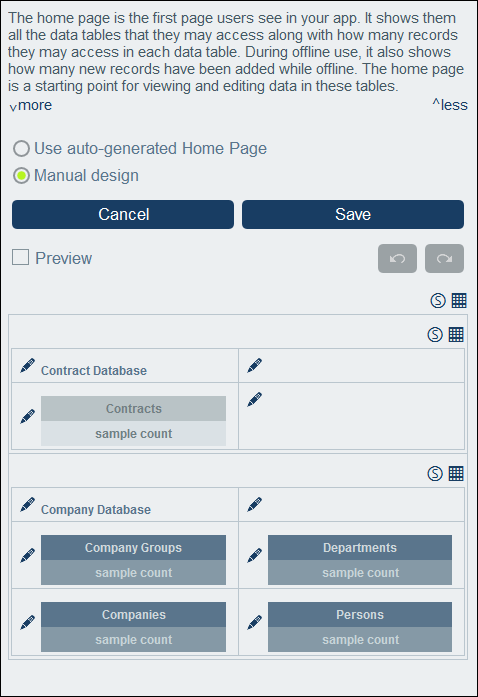Edit the Contracts table cell via pencil
The image size is (478, 697).
pyautogui.click(x=27, y=417)
